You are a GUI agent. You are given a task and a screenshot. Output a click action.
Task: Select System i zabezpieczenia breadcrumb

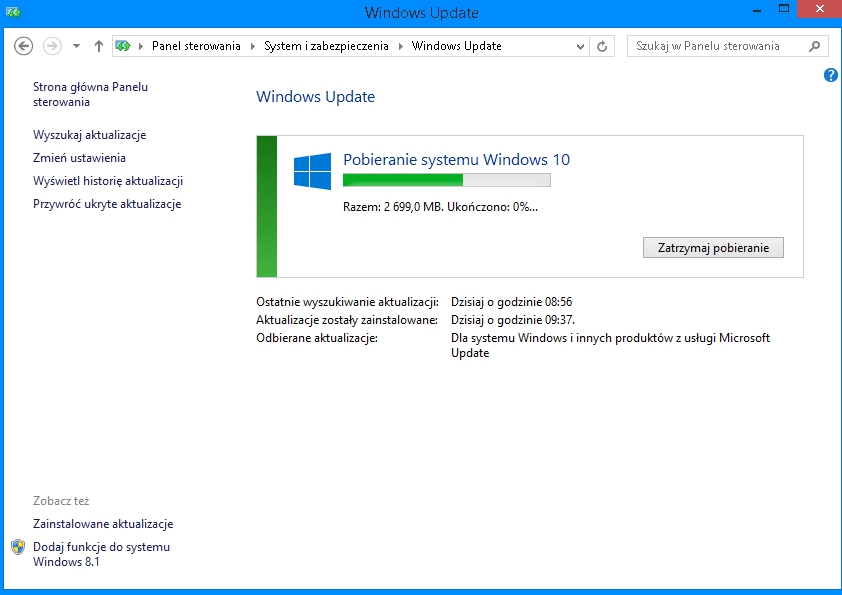pyautogui.click(x=326, y=46)
